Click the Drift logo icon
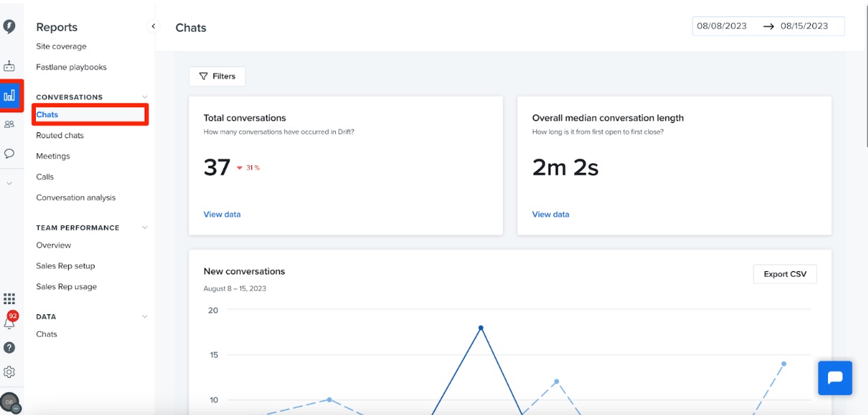This screenshot has height=415, width=868. (x=9, y=27)
